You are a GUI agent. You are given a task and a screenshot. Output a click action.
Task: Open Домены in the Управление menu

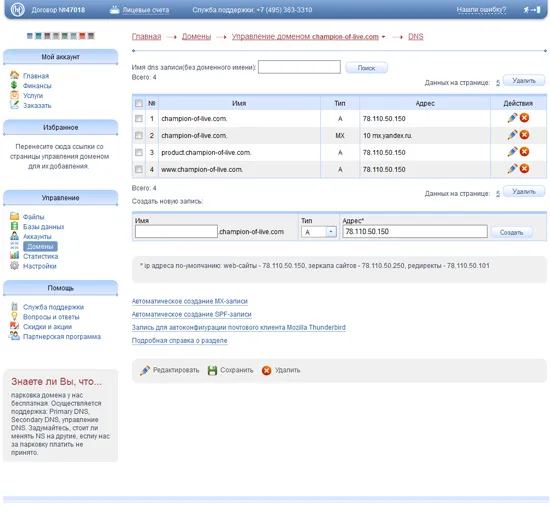[x=40, y=247]
